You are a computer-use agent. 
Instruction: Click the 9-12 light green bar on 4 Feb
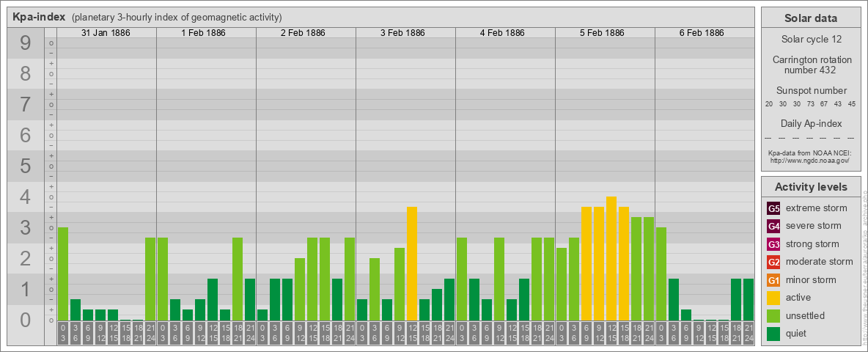(x=499, y=279)
